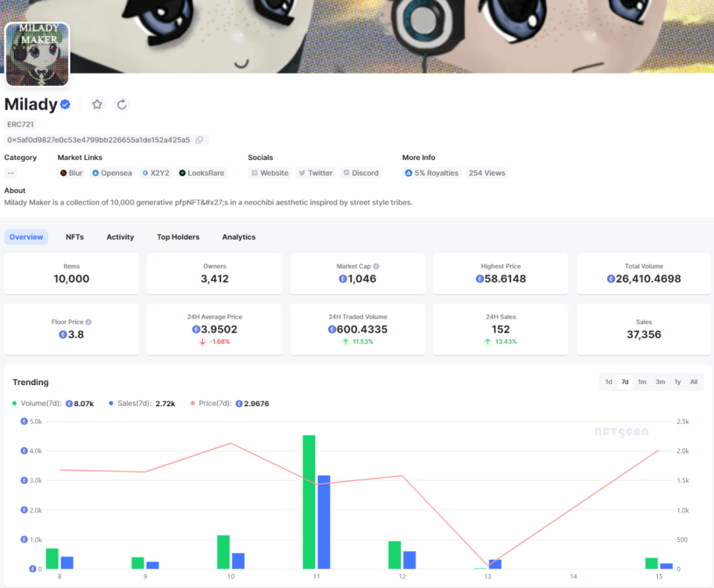Select the 1d trending range
This screenshot has width=714, height=588.
pos(608,382)
